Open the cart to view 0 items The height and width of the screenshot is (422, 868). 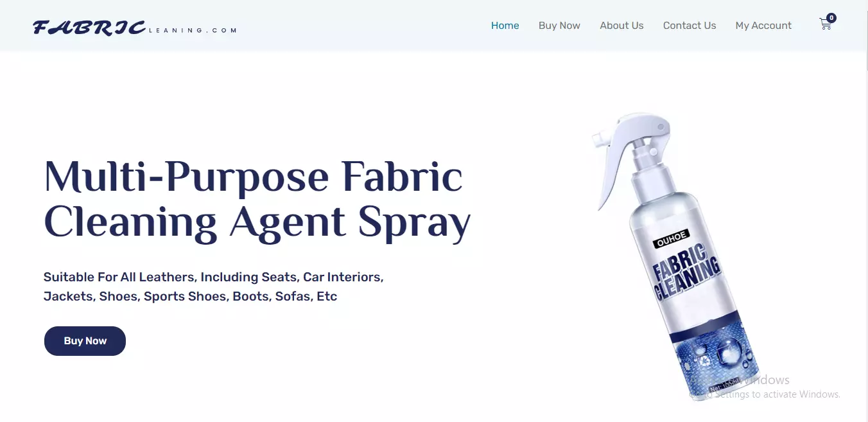coord(825,24)
